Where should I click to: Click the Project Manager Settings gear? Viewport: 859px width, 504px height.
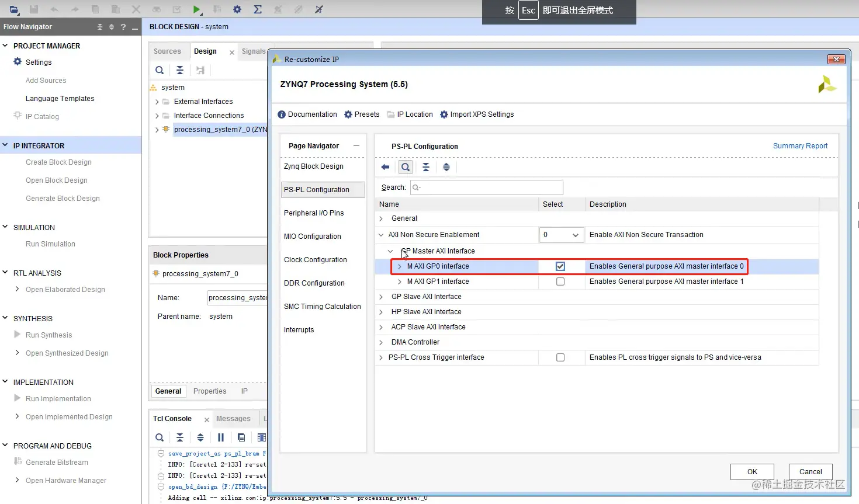18,62
